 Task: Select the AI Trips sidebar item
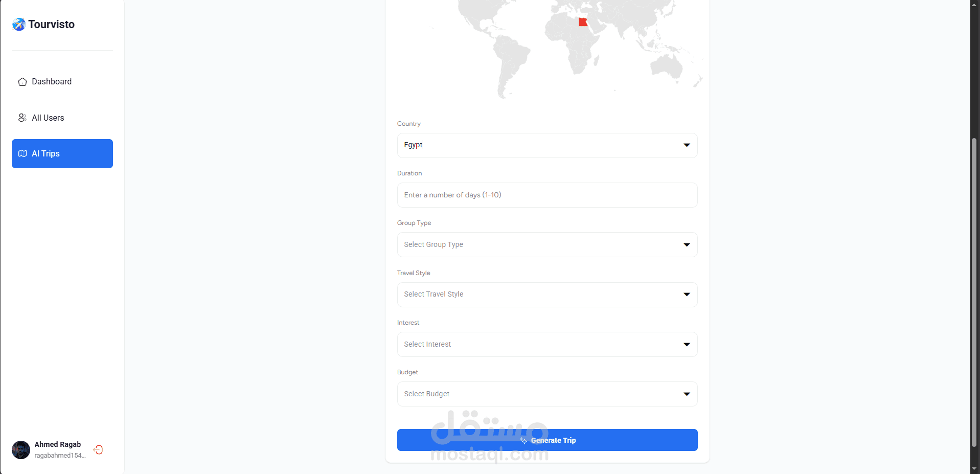click(x=62, y=153)
